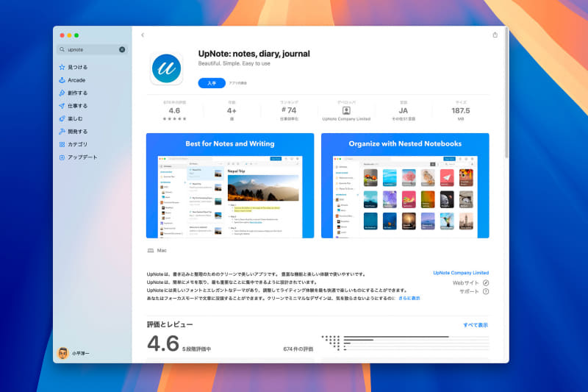The width and height of the screenshot is (588, 392).
Task: Click the UpNote app icon
Action: pyautogui.click(x=167, y=68)
